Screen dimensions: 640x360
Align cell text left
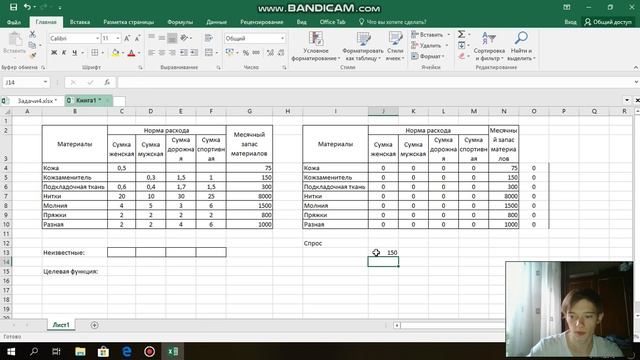151,53
